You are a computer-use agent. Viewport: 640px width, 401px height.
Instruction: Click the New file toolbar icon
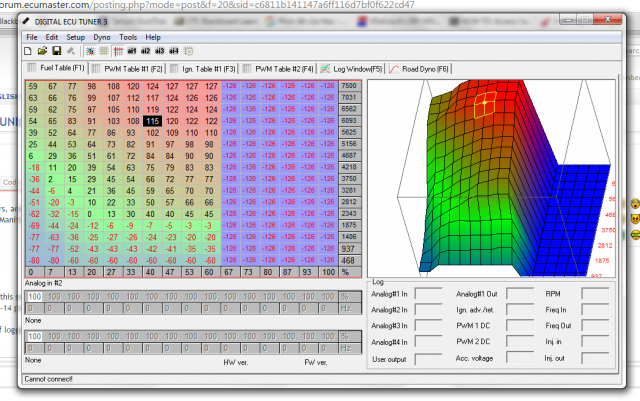tap(28, 51)
